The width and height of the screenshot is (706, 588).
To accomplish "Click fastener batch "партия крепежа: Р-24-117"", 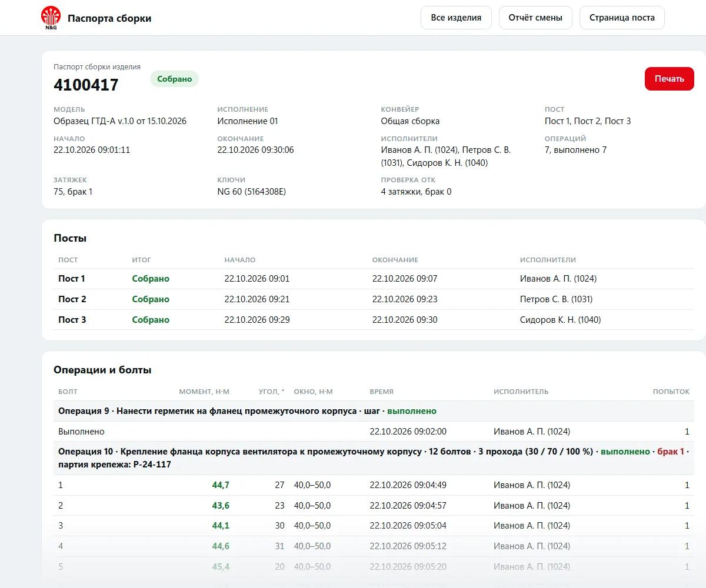I will point(115,465).
